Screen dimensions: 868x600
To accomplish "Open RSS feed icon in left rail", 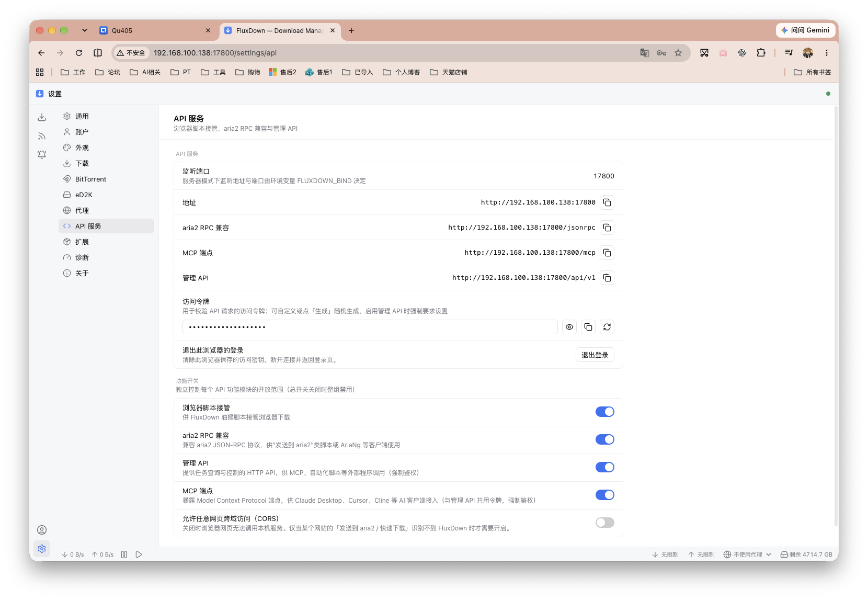I will [42, 136].
